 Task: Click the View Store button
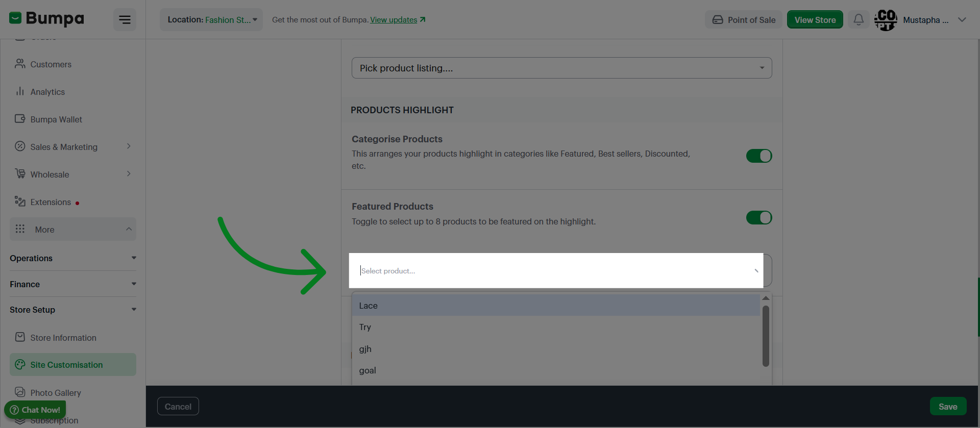tap(815, 20)
